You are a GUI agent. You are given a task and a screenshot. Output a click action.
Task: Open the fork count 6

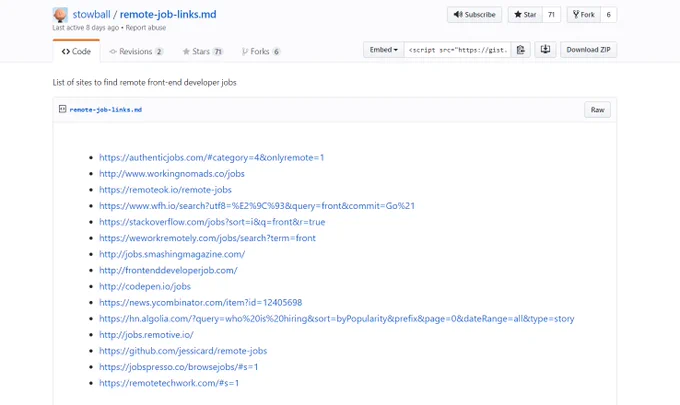pos(608,15)
